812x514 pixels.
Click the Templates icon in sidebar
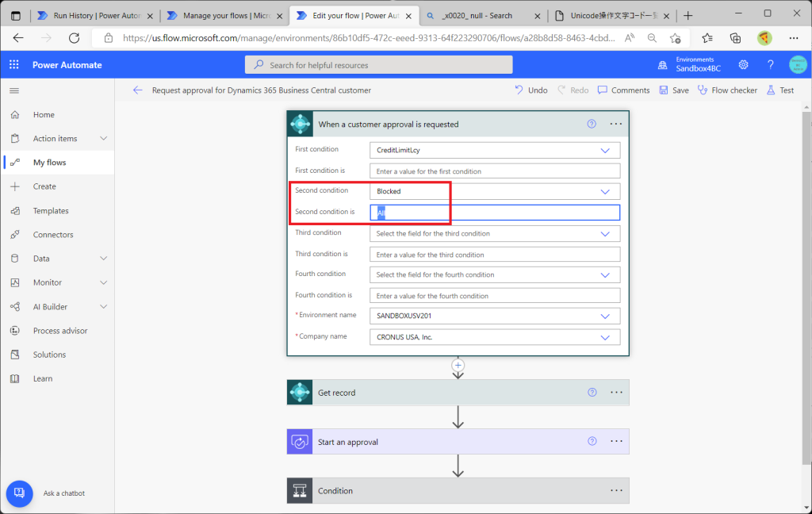coord(15,210)
